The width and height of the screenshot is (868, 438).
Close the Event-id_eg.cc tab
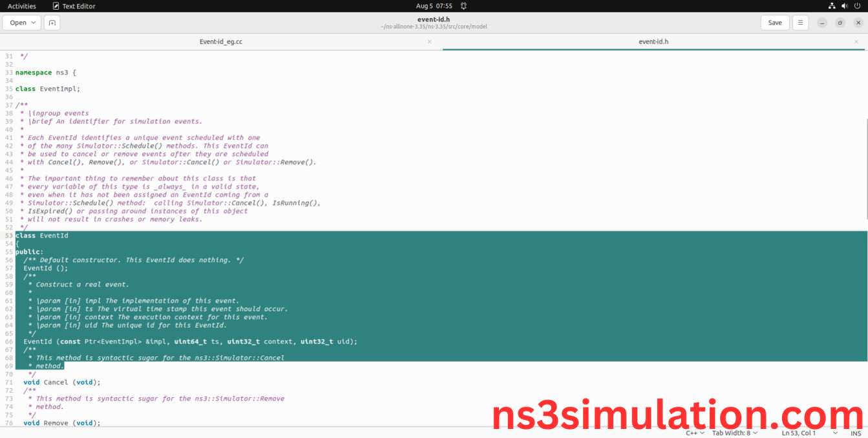[430, 41]
